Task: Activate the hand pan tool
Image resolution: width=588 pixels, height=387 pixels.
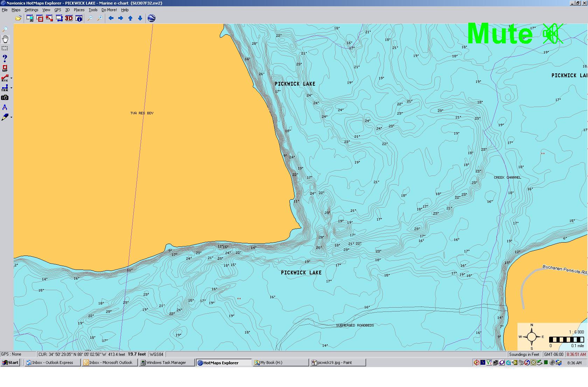Action: click(5, 39)
